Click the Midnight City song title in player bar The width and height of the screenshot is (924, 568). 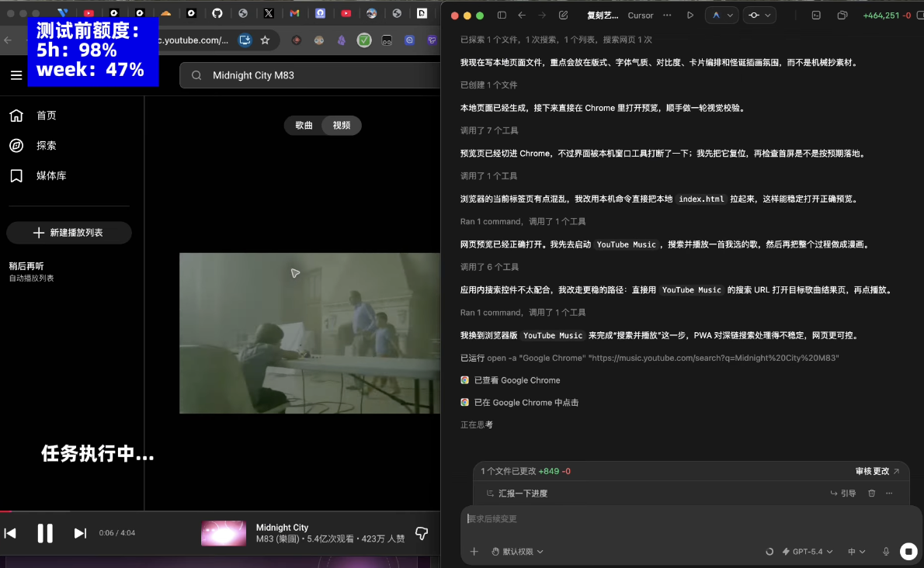pyautogui.click(x=283, y=528)
